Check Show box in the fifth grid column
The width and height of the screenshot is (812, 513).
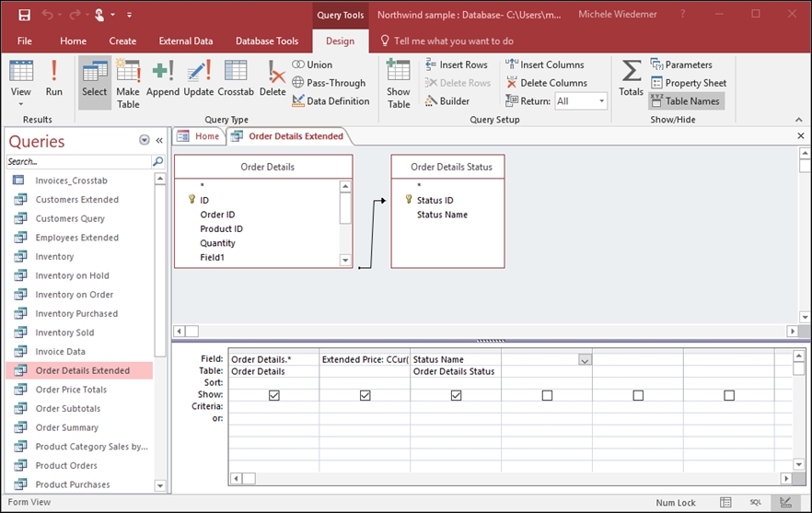tap(638, 395)
